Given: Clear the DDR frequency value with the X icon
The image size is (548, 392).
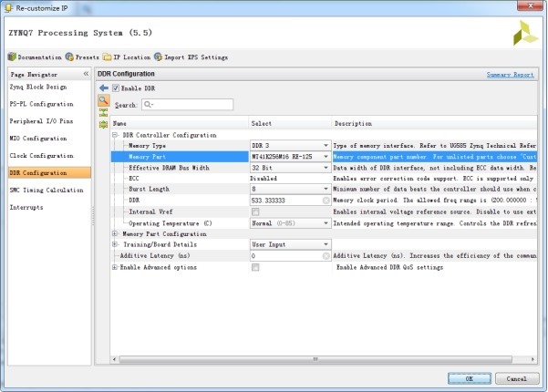Looking at the screenshot, I should point(326,201).
